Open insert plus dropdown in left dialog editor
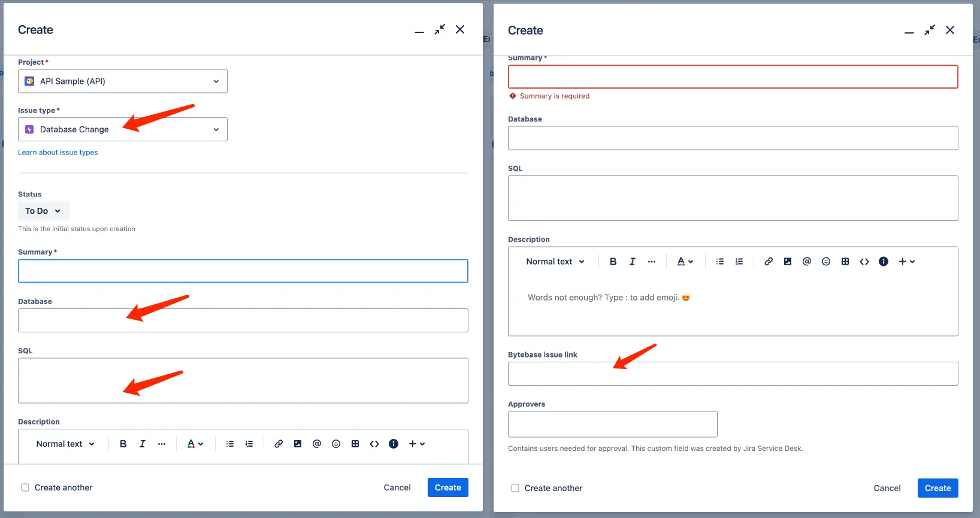 pyautogui.click(x=417, y=444)
